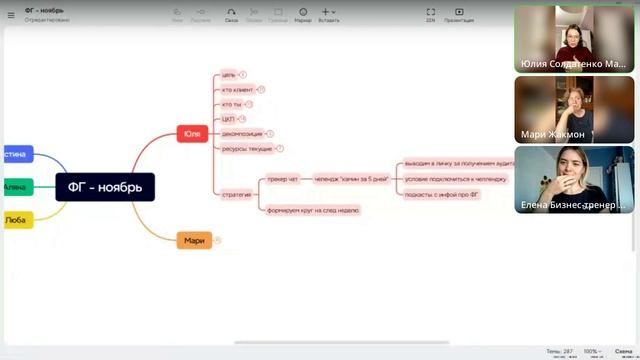Viewport: 640px width, 360px height.
Task: Expand the декомпозиция branch counter
Action: 270,134
